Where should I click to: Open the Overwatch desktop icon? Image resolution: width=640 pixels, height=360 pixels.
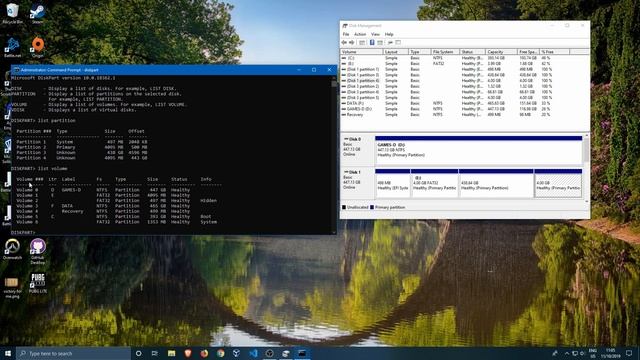12,249
